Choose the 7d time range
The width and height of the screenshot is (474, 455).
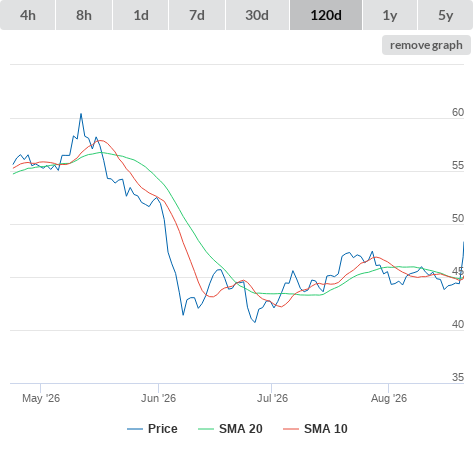197,15
